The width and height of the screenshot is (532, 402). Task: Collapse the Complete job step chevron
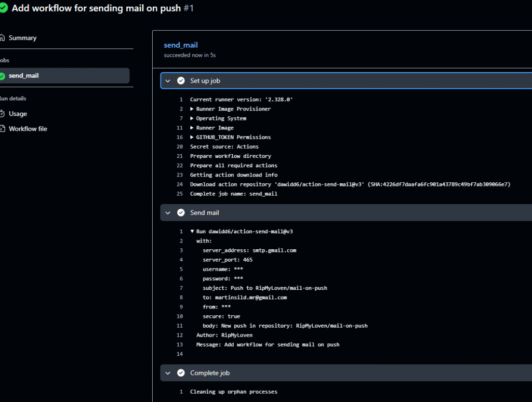(x=168, y=373)
